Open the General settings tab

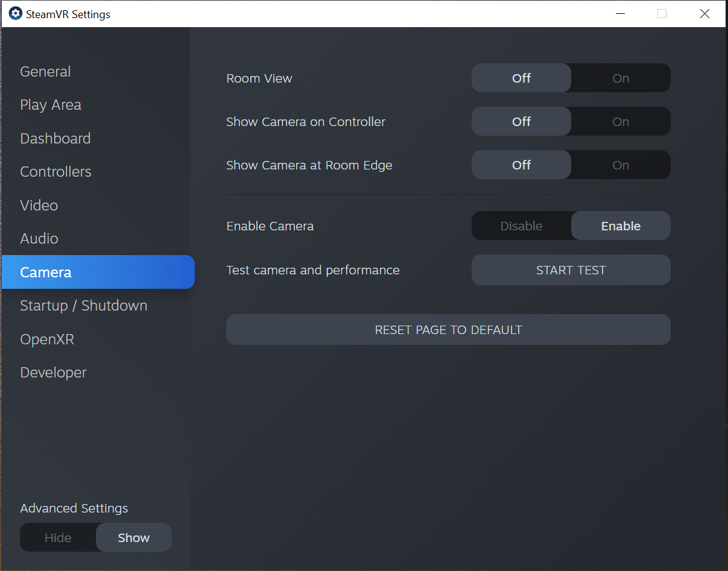click(45, 72)
